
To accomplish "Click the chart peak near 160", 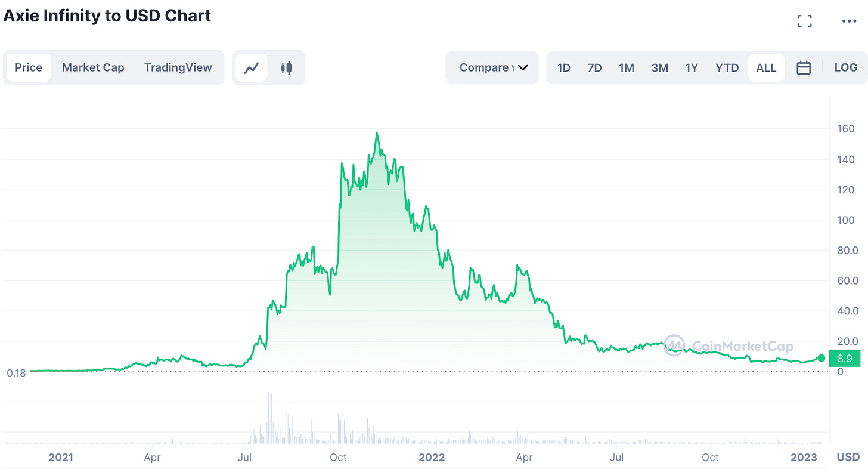I will [377, 133].
